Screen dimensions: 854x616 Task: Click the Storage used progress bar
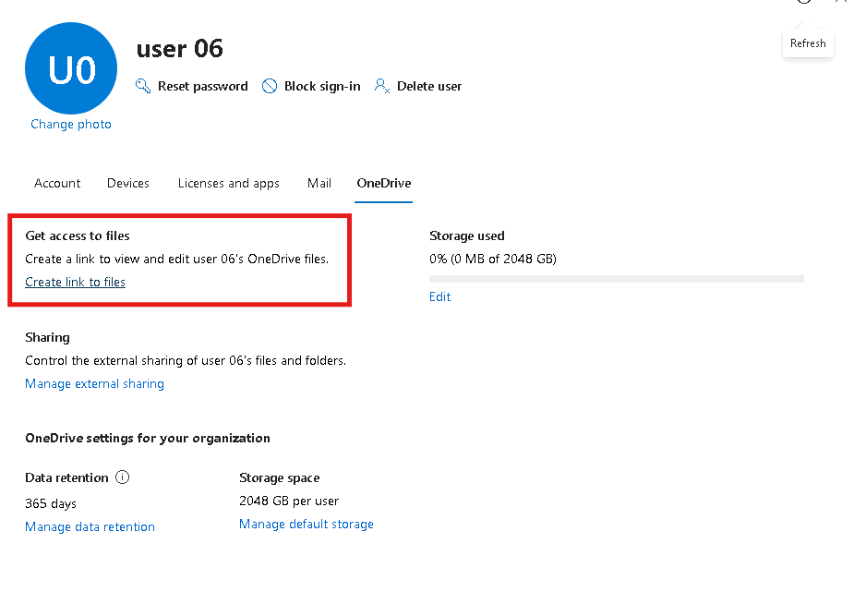[617, 279]
